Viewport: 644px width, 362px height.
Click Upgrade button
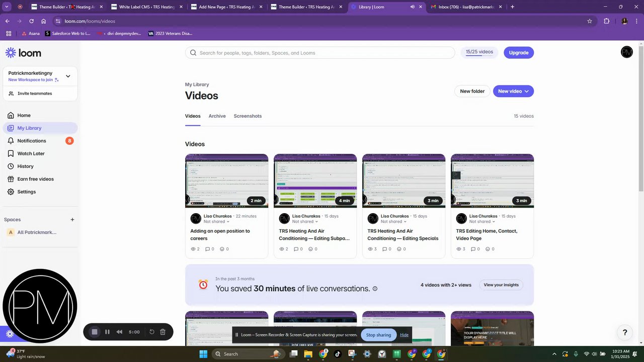point(519,52)
